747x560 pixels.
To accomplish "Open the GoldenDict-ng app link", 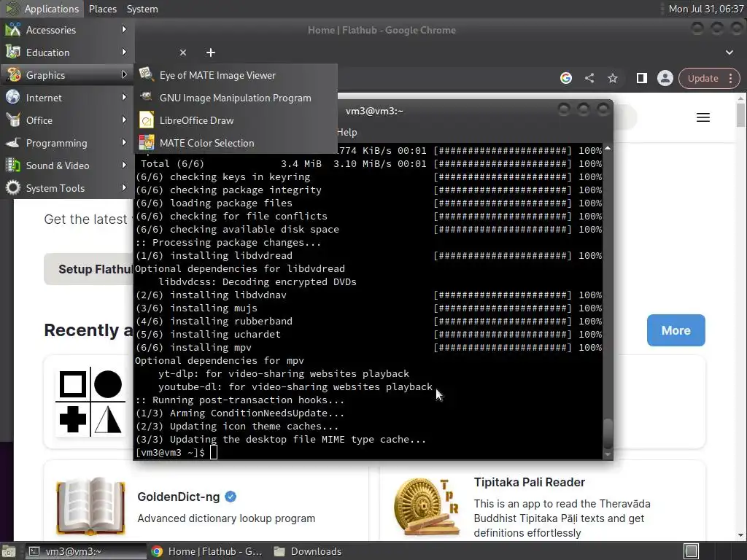I will click(x=179, y=497).
